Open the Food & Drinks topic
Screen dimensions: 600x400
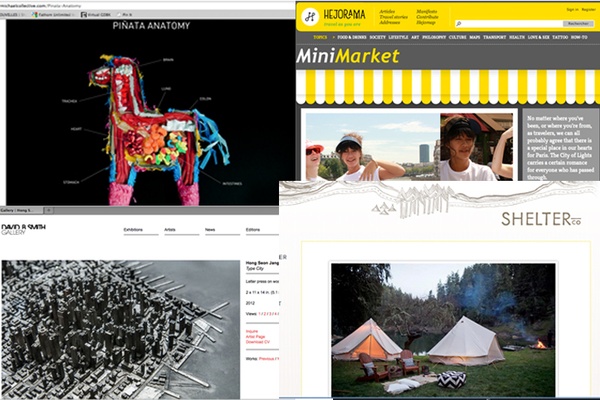tap(352, 37)
